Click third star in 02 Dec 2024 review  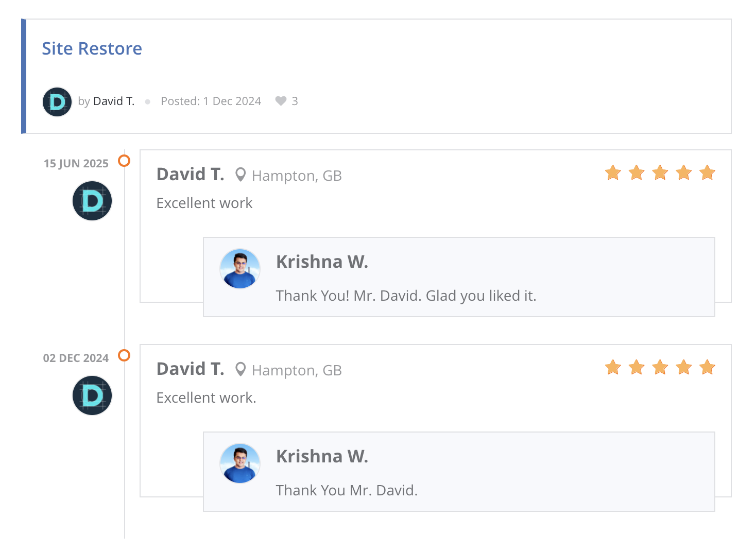(x=660, y=367)
